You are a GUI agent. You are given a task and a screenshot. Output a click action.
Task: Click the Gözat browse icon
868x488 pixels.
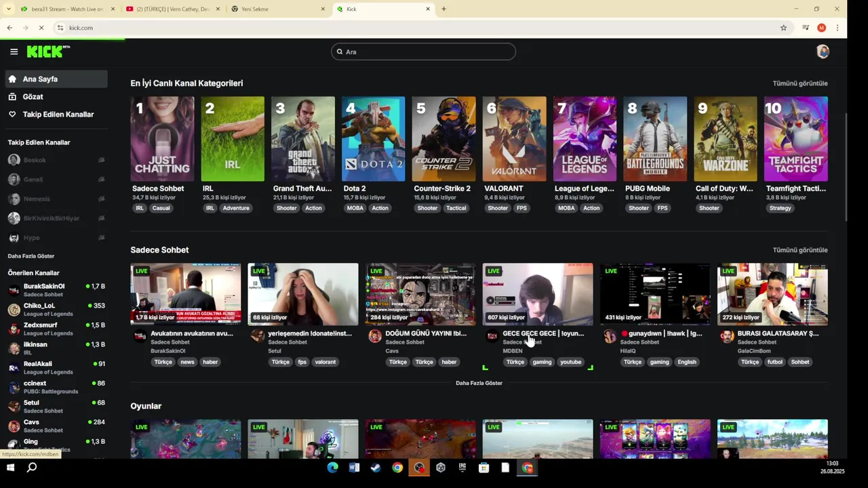coord(12,97)
